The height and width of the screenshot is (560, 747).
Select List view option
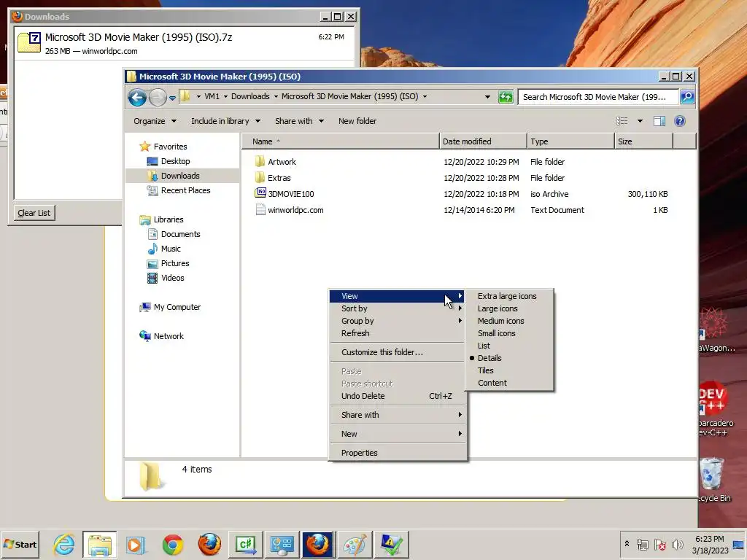[509, 346]
